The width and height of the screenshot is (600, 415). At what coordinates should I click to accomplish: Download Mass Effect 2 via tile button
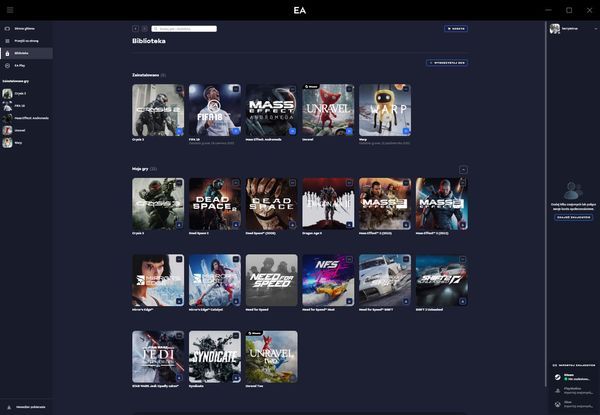pos(406,225)
